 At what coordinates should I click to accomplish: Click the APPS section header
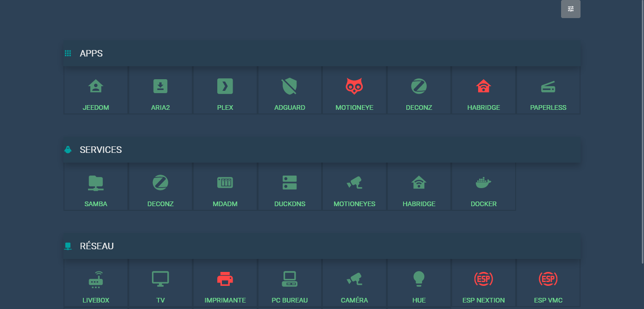pyautogui.click(x=322, y=53)
